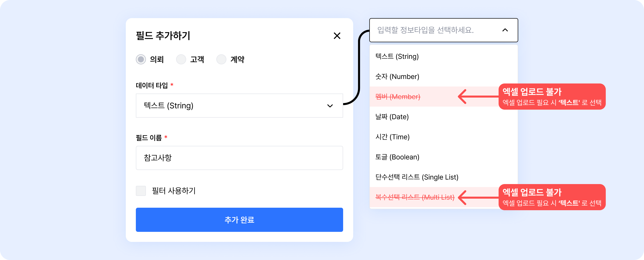Viewport: 644px width, 260px height.
Task: Click the red arrow pointing at 멤버 (Member)
Action: coord(477,97)
